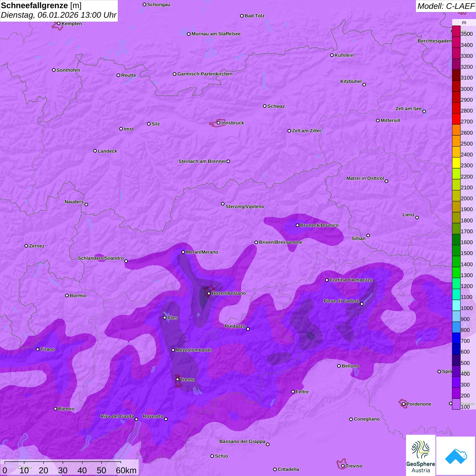476x476 pixels.
Task: Click the Sillian label
Action: click(x=358, y=238)
